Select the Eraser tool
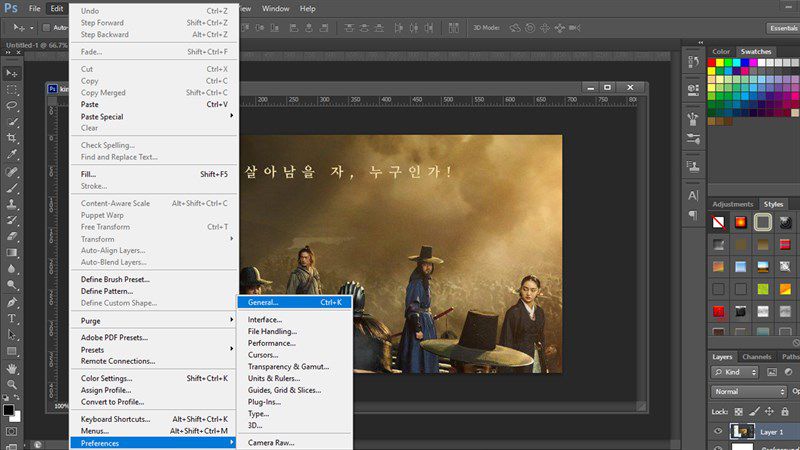Viewport: 800px width, 450px height. (x=11, y=236)
